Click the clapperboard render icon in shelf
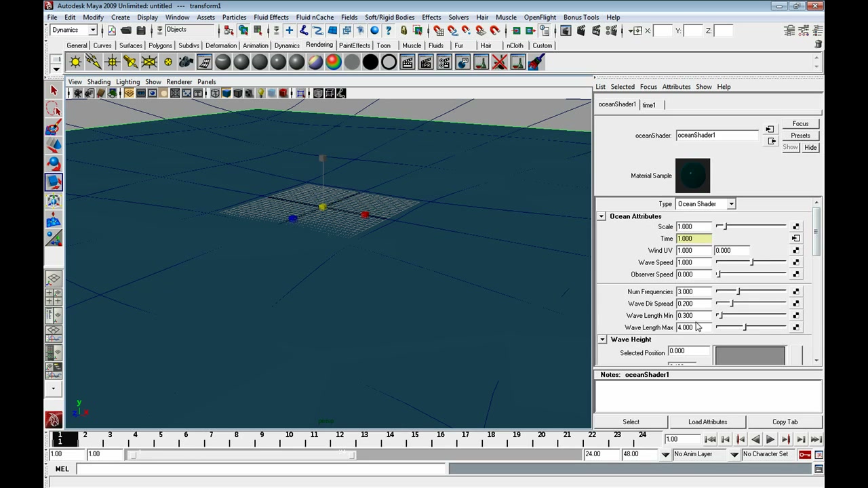 click(x=408, y=62)
